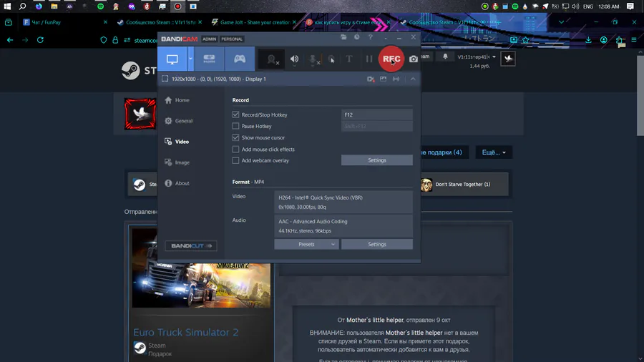Screen dimensions: 644x362
Task: Open Bandicam help question mark
Action: point(371,37)
